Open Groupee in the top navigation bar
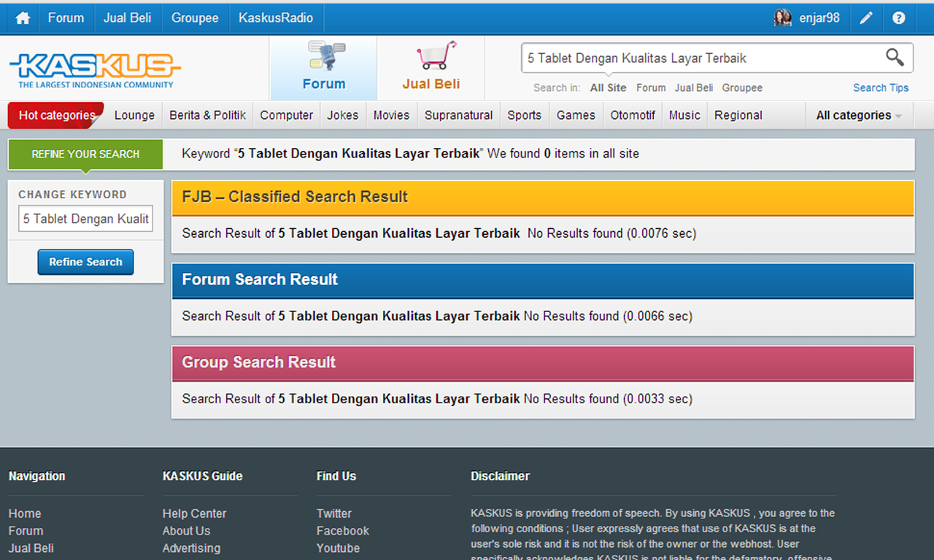Viewport: 934px width, 560px height. [195, 18]
